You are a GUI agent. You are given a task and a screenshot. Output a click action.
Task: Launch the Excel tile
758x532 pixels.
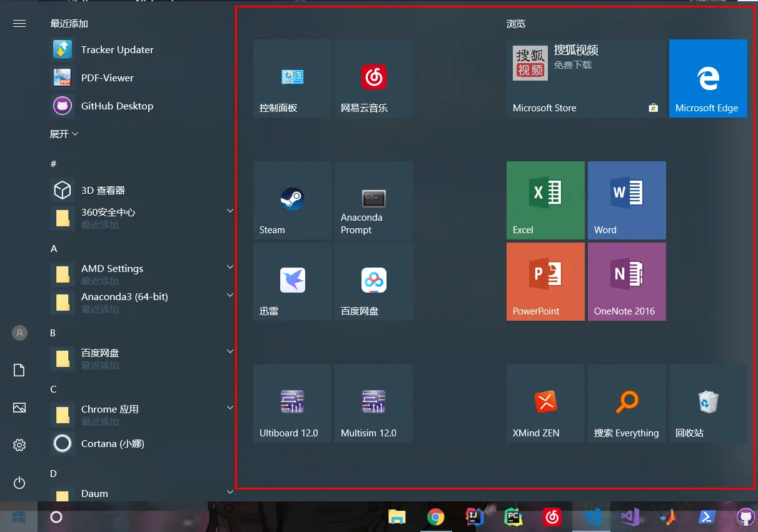click(545, 201)
